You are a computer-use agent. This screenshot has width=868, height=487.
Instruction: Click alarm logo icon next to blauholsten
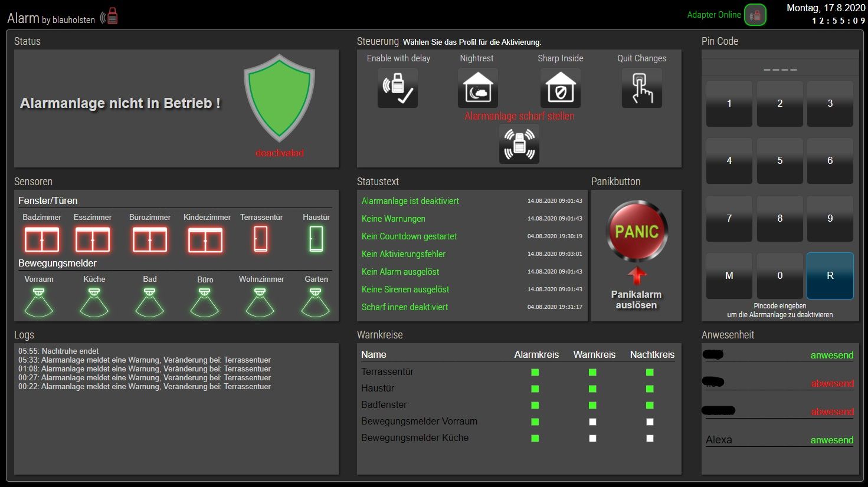pos(109,16)
